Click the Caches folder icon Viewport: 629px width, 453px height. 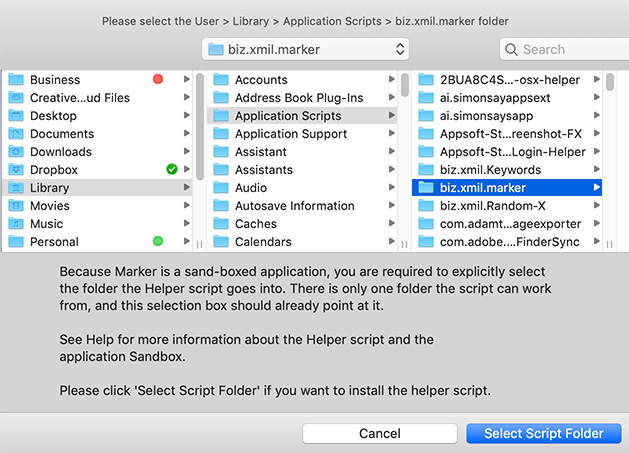tap(221, 224)
